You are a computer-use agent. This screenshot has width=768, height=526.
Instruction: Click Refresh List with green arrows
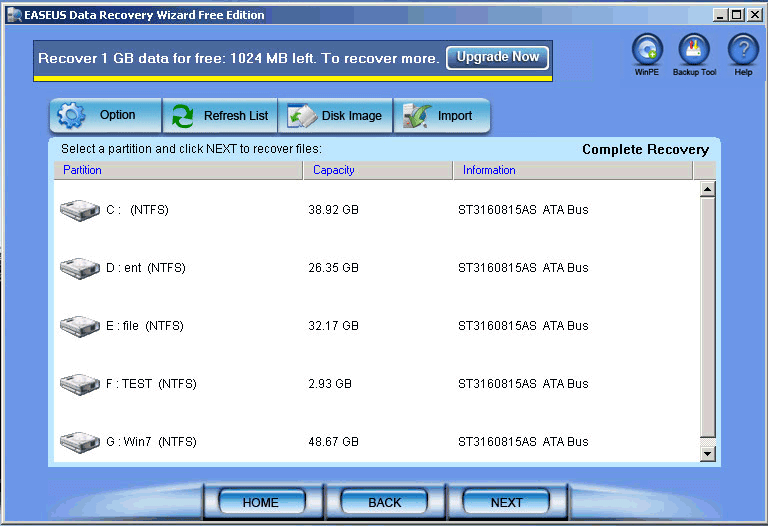pos(220,116)
